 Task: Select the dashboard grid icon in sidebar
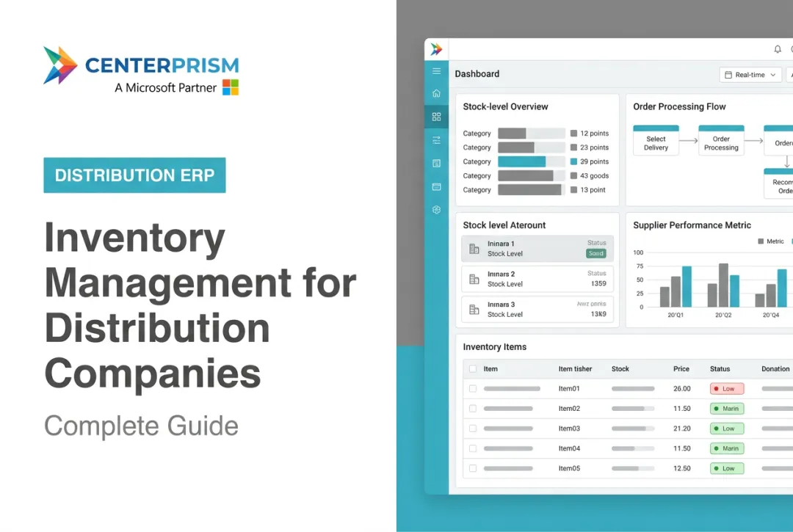436,117
